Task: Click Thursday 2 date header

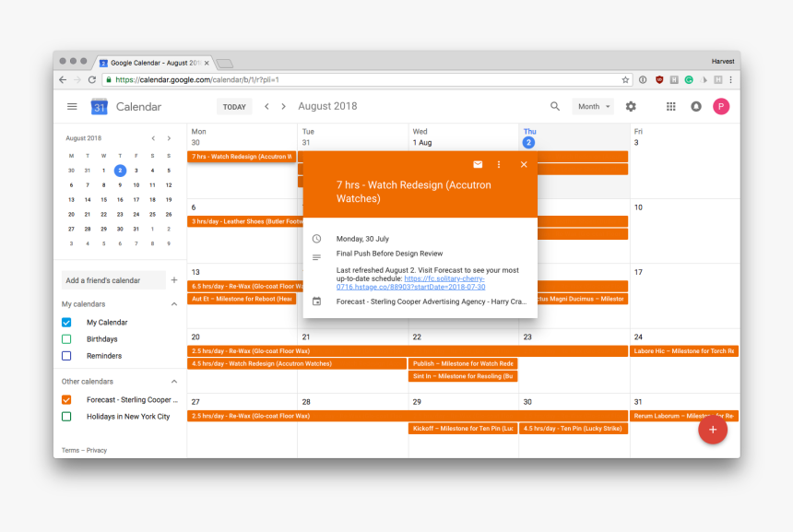Action: [x=528, y=143]
